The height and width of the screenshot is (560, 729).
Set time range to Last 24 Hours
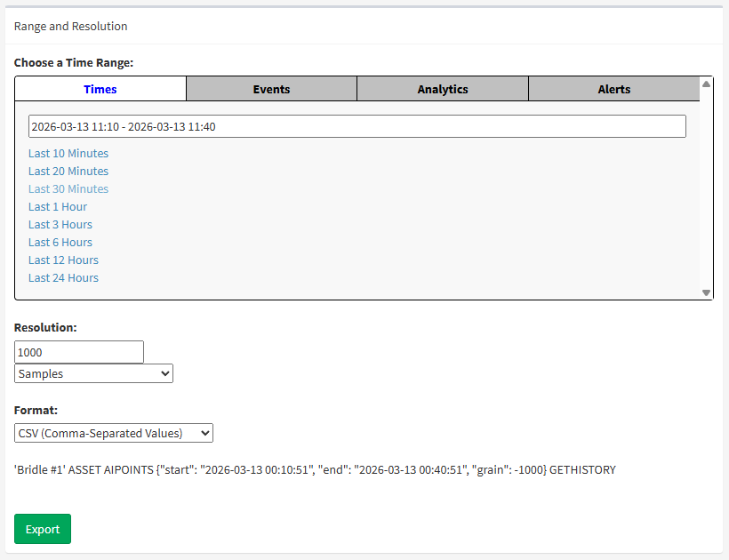coord(63,278)
